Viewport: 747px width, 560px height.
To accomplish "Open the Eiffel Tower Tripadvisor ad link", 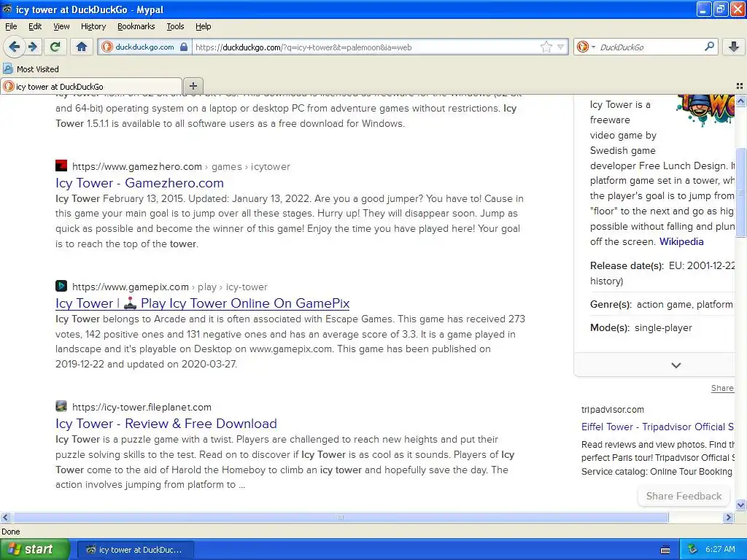I will pyautogui.click(x=657, y=427).
